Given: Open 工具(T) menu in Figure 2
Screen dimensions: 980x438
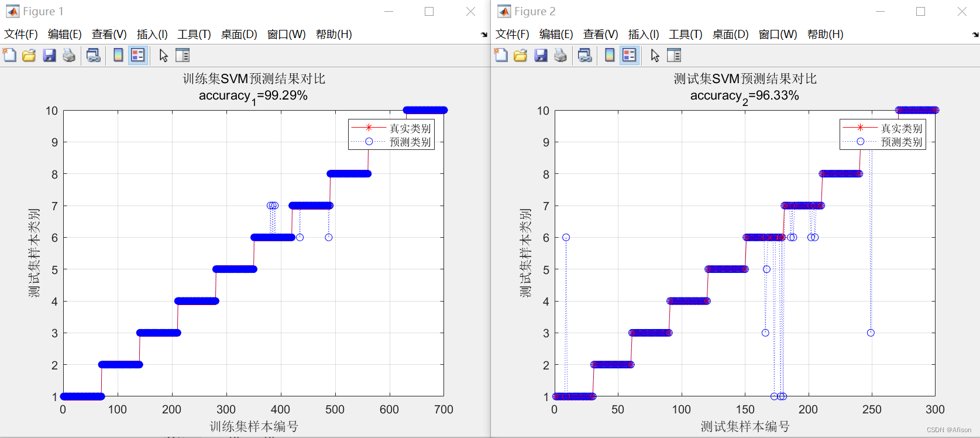Looking at the screenshot, I should click(x=686, y=34).
